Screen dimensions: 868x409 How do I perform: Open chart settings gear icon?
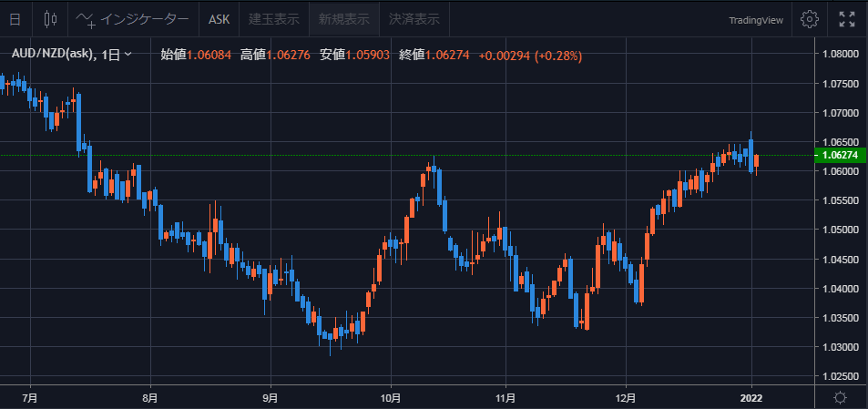pos(810,19)
